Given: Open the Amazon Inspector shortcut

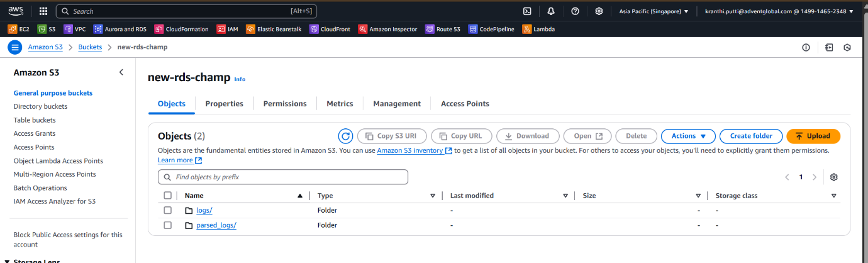Looking at the screenshot, I should pos(387,29).
